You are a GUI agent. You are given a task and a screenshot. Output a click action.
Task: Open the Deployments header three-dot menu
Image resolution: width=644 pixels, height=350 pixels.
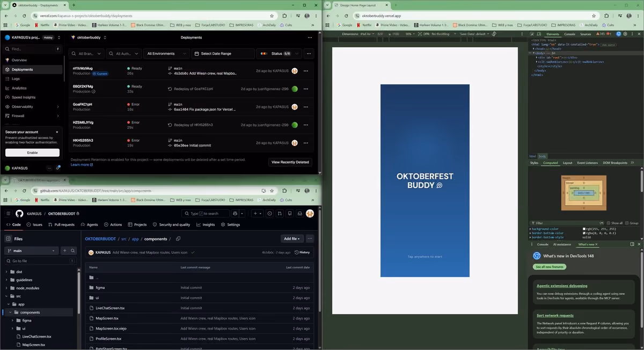click(310, 38)
